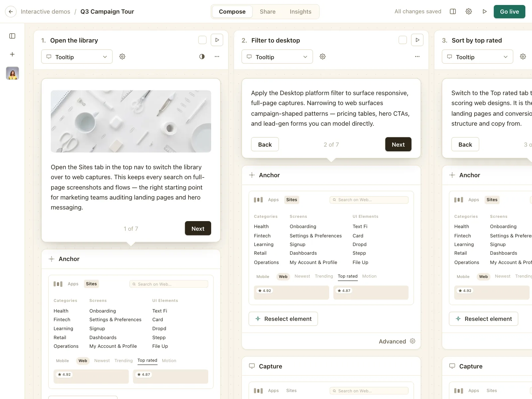Play step 1 Open the library
Viewport: 532px width, 399px height.
(217, 40)
